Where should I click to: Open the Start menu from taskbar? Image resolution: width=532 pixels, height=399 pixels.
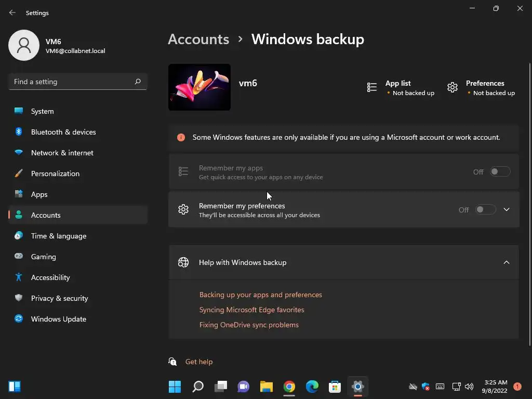pos(175,387)
